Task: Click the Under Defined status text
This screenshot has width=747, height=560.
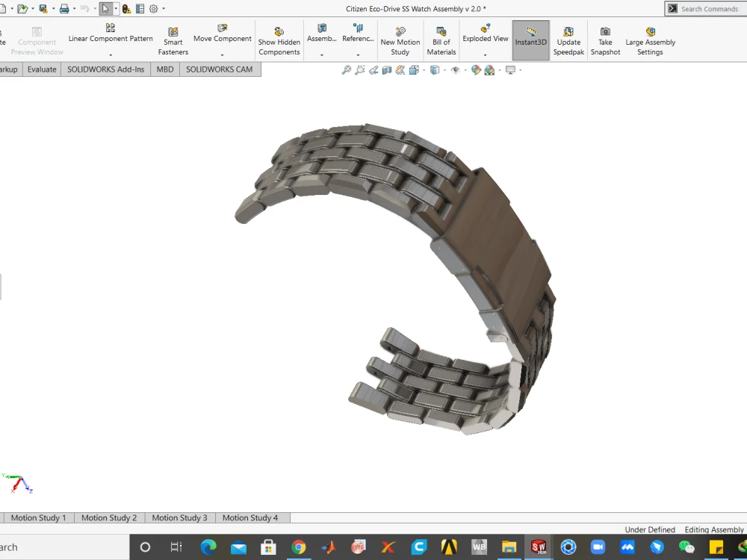Action: point(650,529)
